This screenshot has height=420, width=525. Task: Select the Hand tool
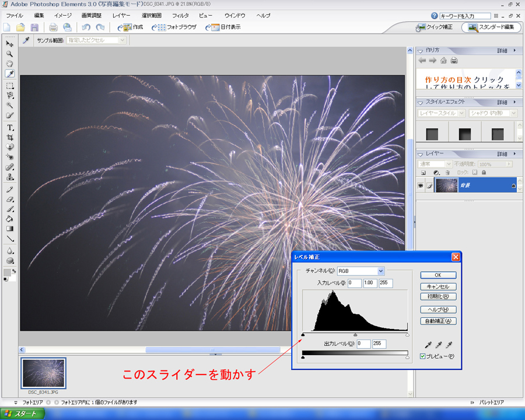[10, 63]
